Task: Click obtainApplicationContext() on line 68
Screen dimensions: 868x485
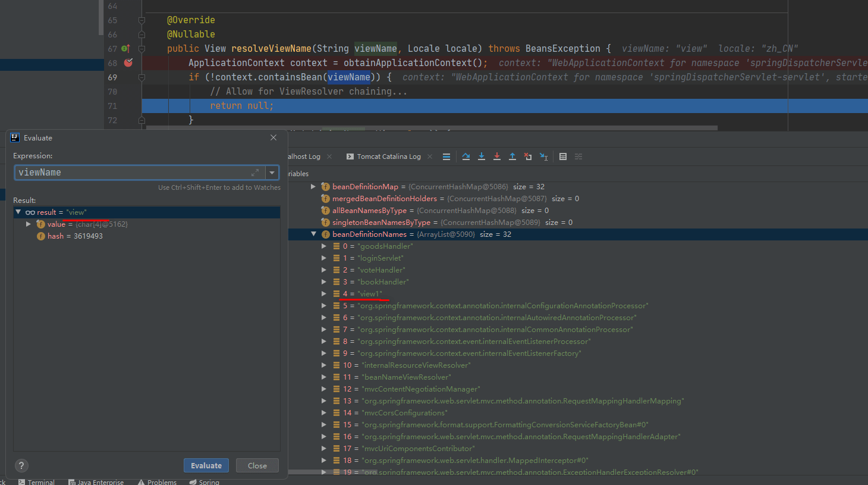Action: pos(413,63)
